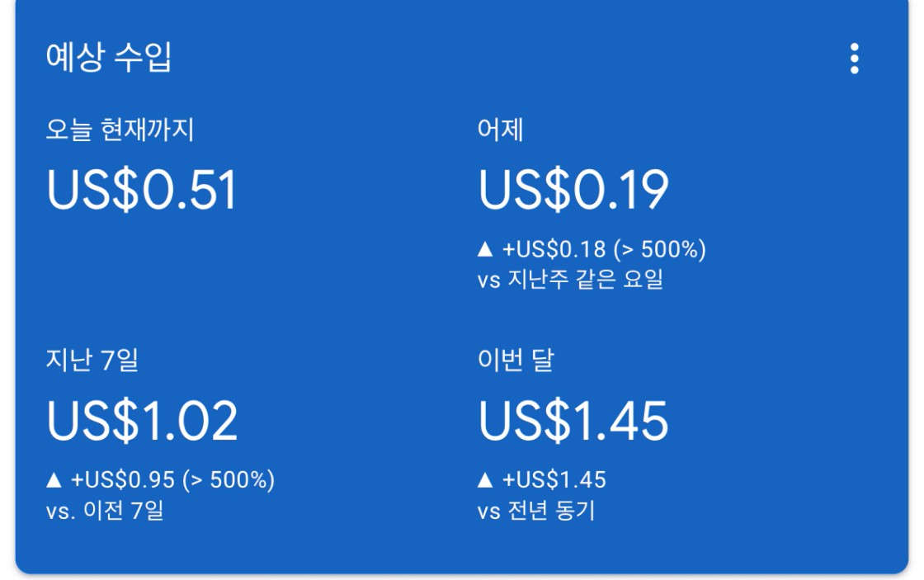The height and width of the screenshot is (580, 924).
Task: Select the 지난 7일 label
Action: pos(92,361)
